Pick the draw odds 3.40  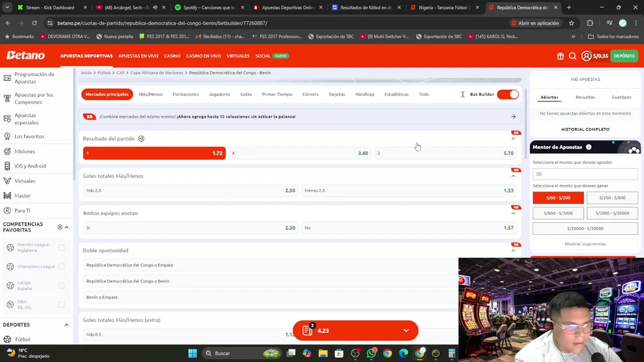[300, 153]
